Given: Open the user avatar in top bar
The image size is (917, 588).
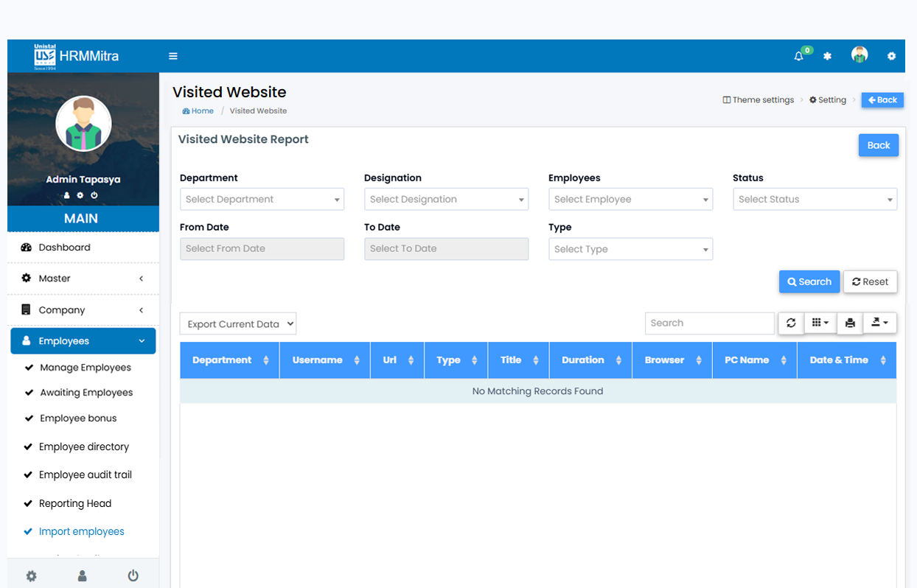Looking at the screenshot, I should point(859,55).
